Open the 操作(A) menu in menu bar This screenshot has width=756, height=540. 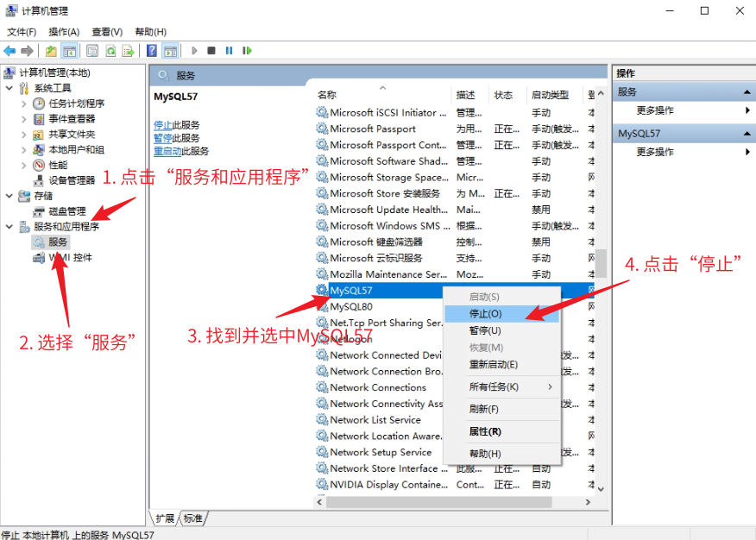(64, 32)
